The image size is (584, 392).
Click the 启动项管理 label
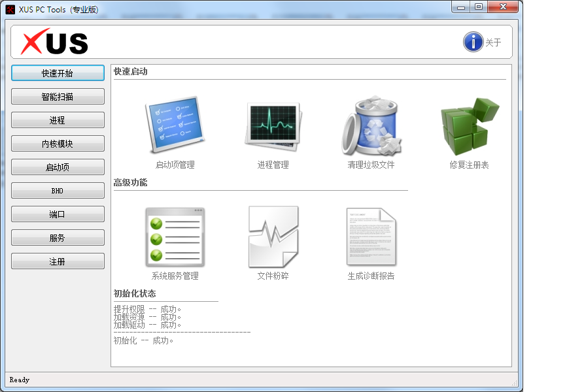(x=175, y=165)
